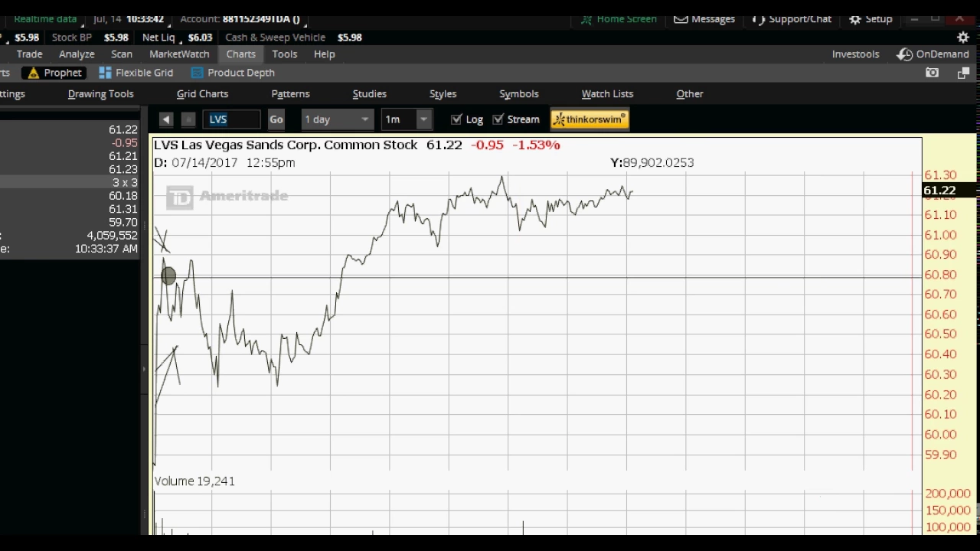Open the Analyze tab
Image resolution: width=980 pixels, height=551 pixels.
click(x=77, y=54)
